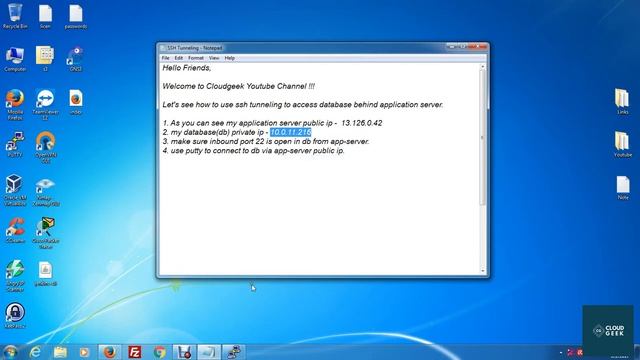
Task: Open the Format menu in Notepad
Action: [196, 58]
